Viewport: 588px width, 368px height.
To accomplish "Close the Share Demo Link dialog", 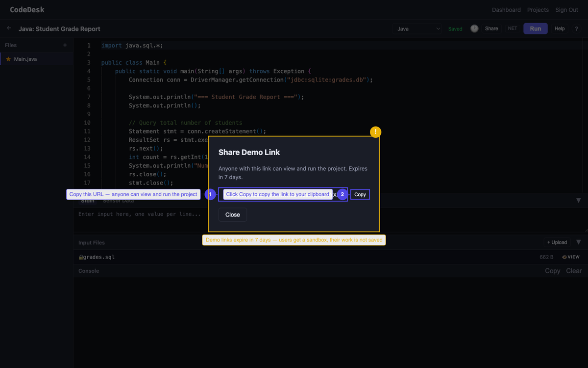I will pos(232,215).
